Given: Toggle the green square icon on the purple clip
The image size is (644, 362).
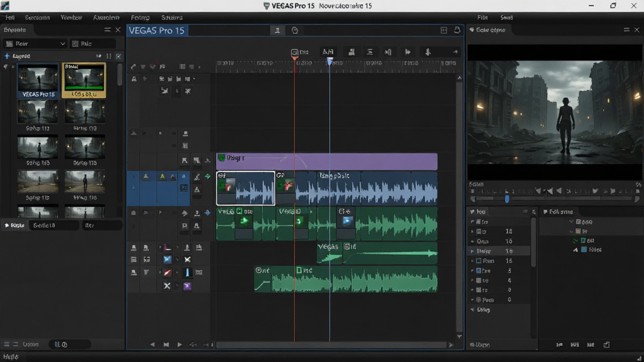Looking at the screenshot, I should (x=221, y=158).
